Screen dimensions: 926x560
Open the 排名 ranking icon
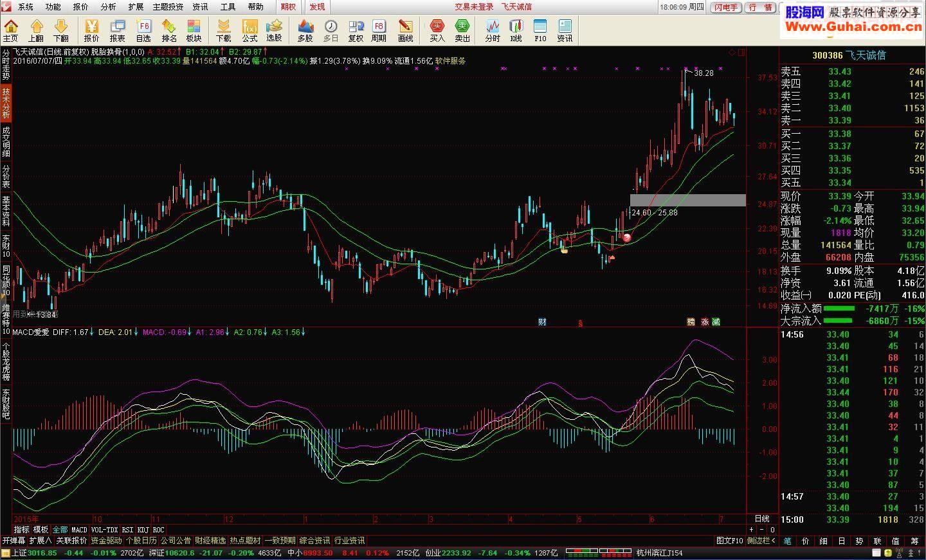click(169, 30)
